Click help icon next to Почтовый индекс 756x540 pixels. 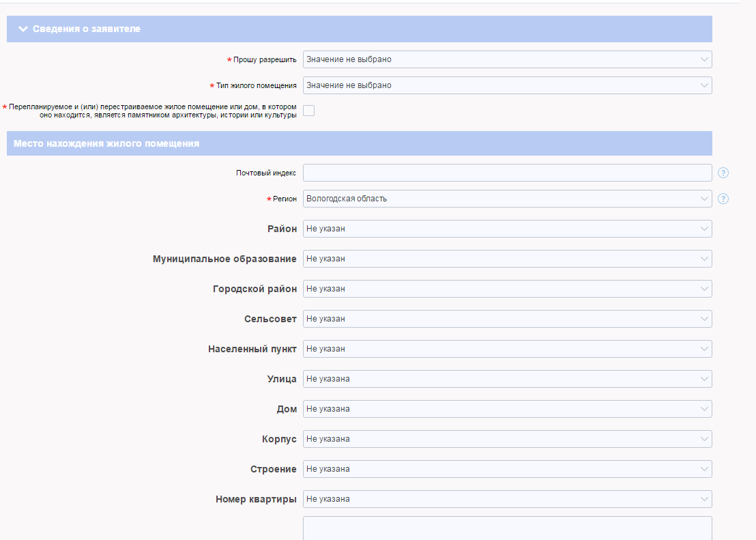[x=723, y=173]
